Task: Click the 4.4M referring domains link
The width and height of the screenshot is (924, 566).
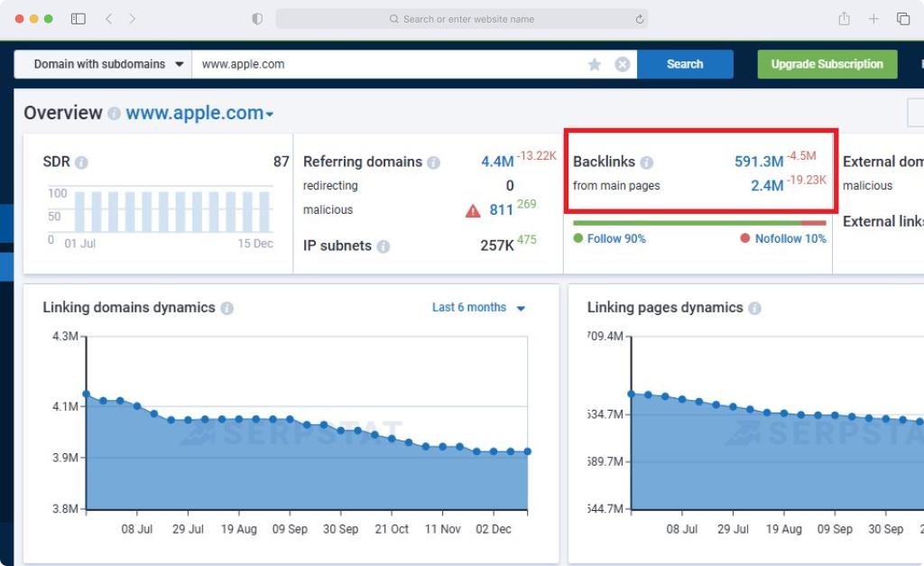Action: (497, 162)
